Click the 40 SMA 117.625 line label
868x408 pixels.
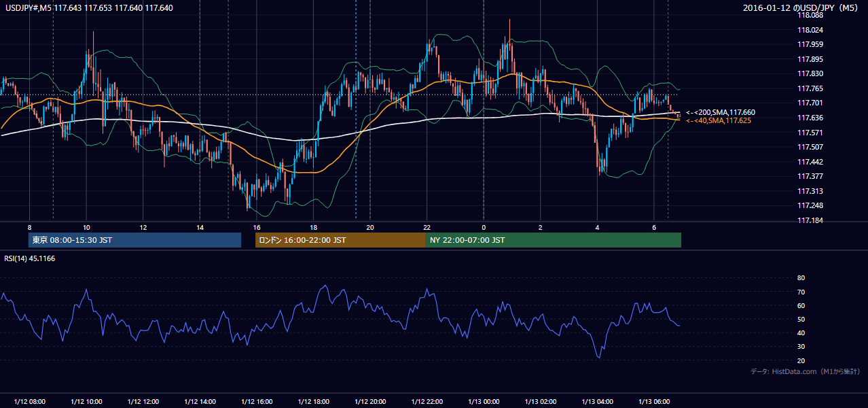[719, 120]
